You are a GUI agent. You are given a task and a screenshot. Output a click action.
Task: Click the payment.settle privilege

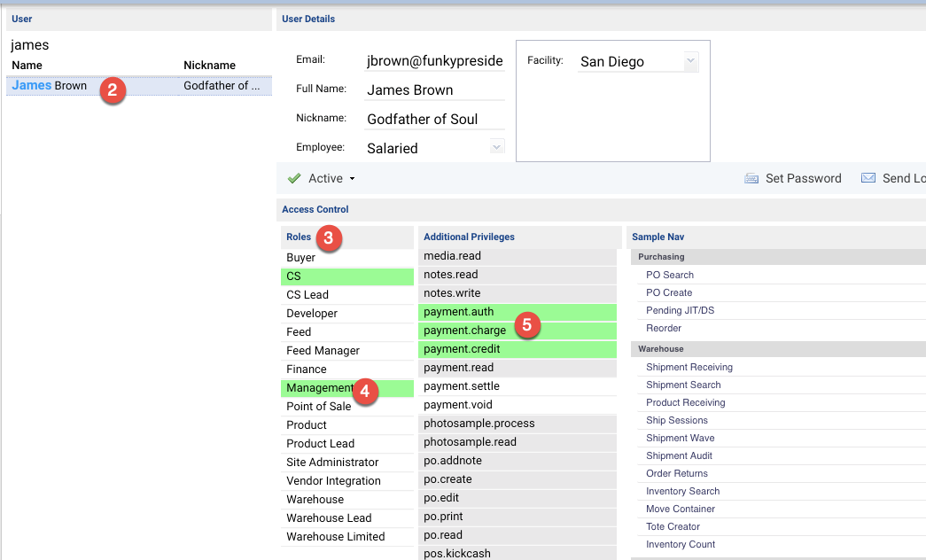(517, 386)
